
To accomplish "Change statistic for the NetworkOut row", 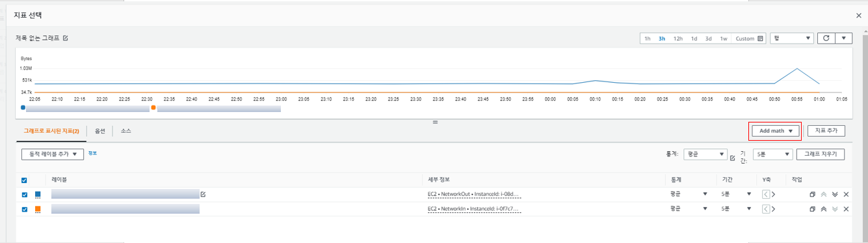I will [x=689, y=194].
